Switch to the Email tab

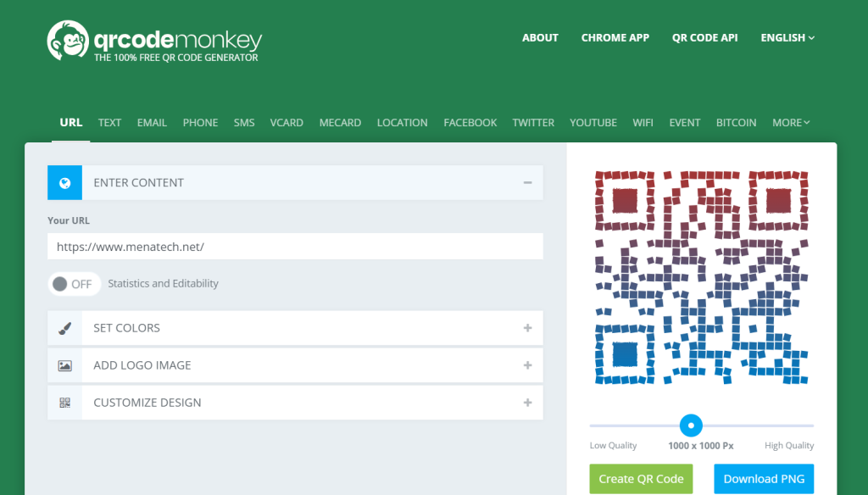click(152, 122)
